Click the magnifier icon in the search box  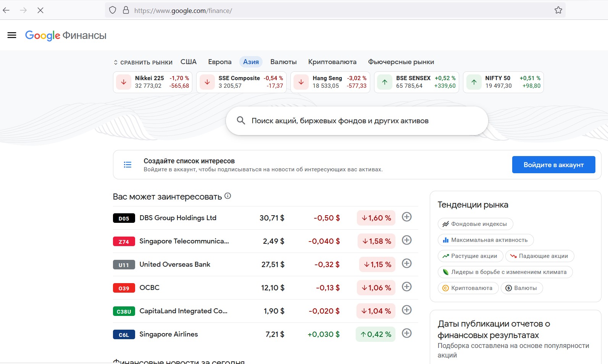(241, 121)
